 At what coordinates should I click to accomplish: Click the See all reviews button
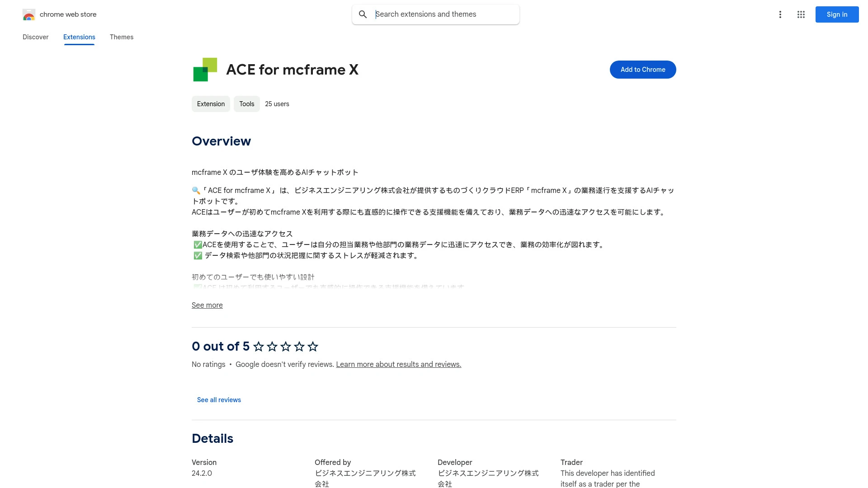pos(218,399)
